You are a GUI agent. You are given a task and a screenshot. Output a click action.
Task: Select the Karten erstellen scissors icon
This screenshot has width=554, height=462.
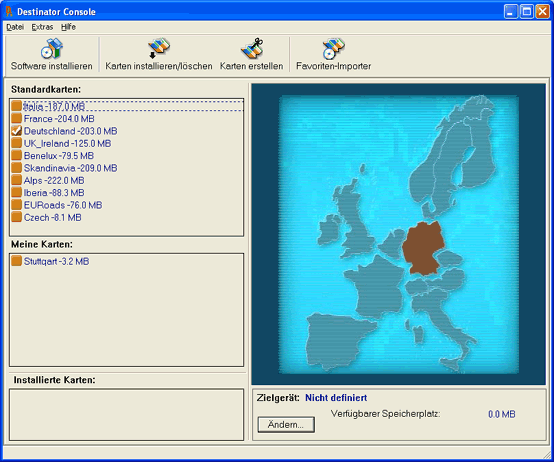[x=252, y=48]
